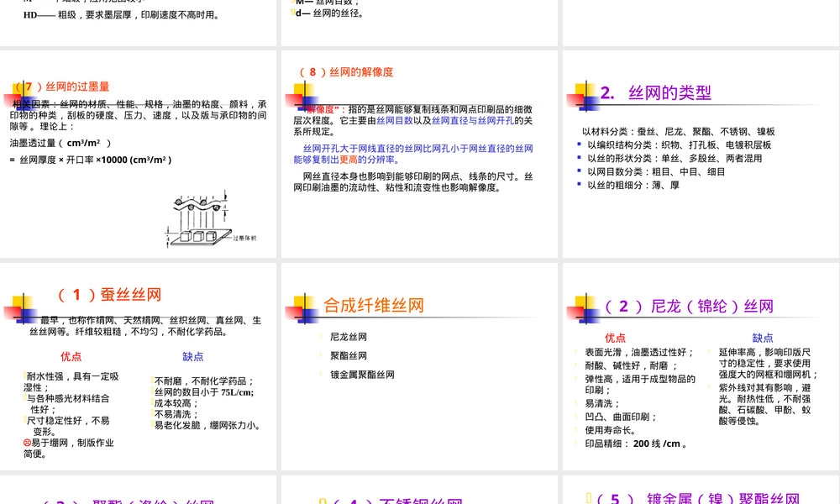
Task: Select the 合成纤维丝网 slide
Action: 419,367
